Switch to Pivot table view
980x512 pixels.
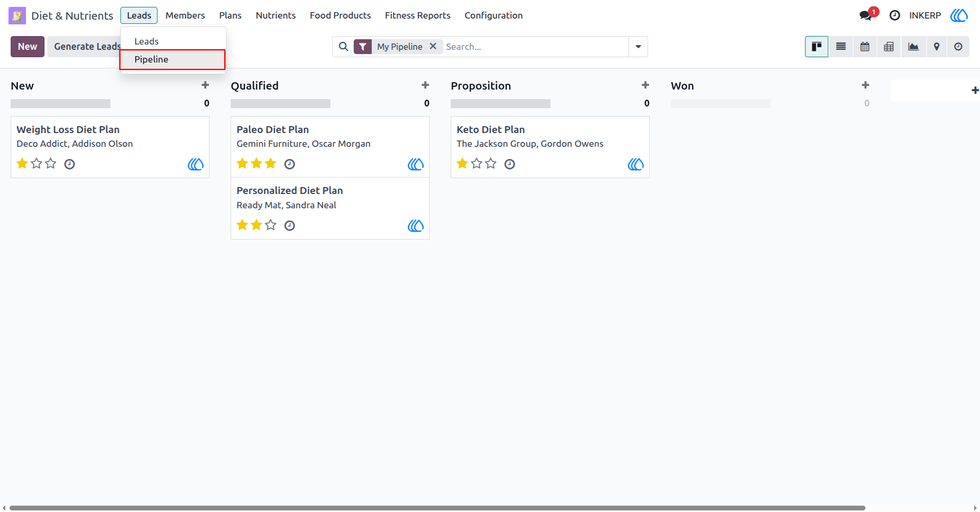[x=889, y=47]
